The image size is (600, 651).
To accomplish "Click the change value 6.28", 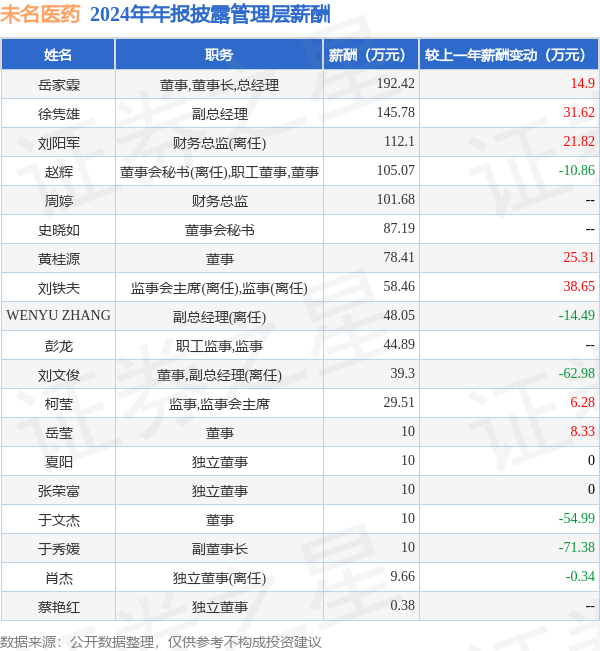I will click(582, 402).
